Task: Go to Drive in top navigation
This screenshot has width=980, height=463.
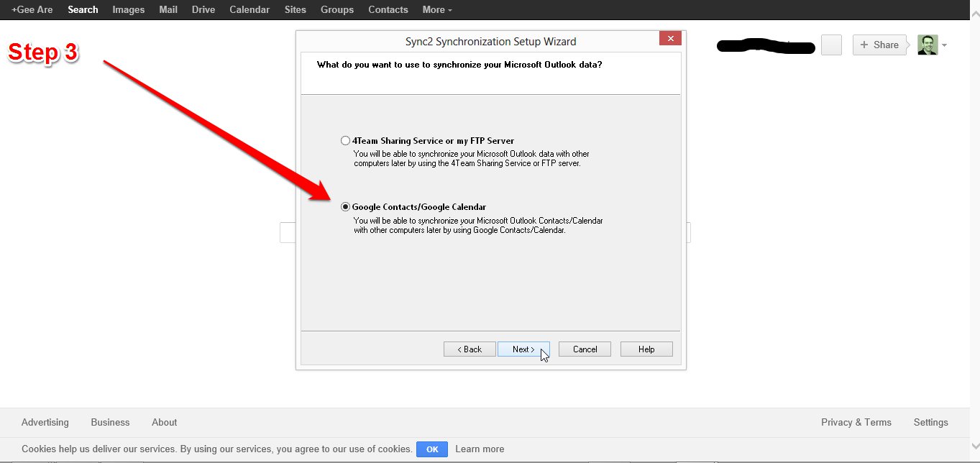Action: point(203,9)
